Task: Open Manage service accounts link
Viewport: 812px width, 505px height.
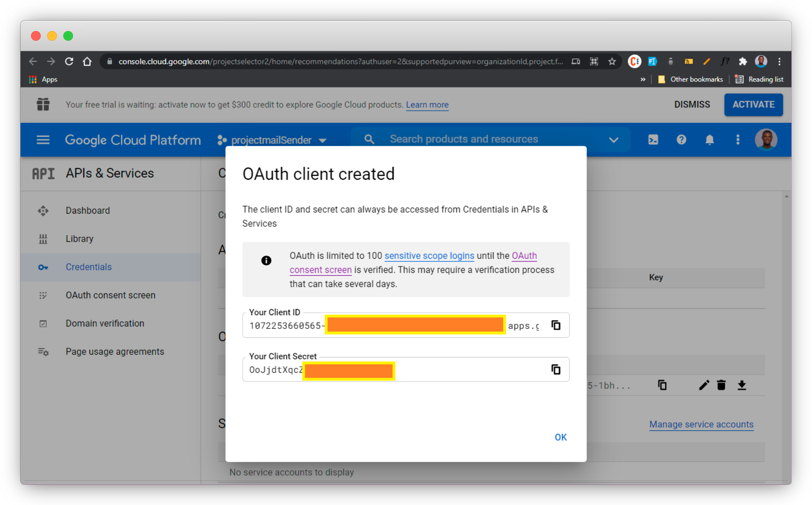Action: 701,424
